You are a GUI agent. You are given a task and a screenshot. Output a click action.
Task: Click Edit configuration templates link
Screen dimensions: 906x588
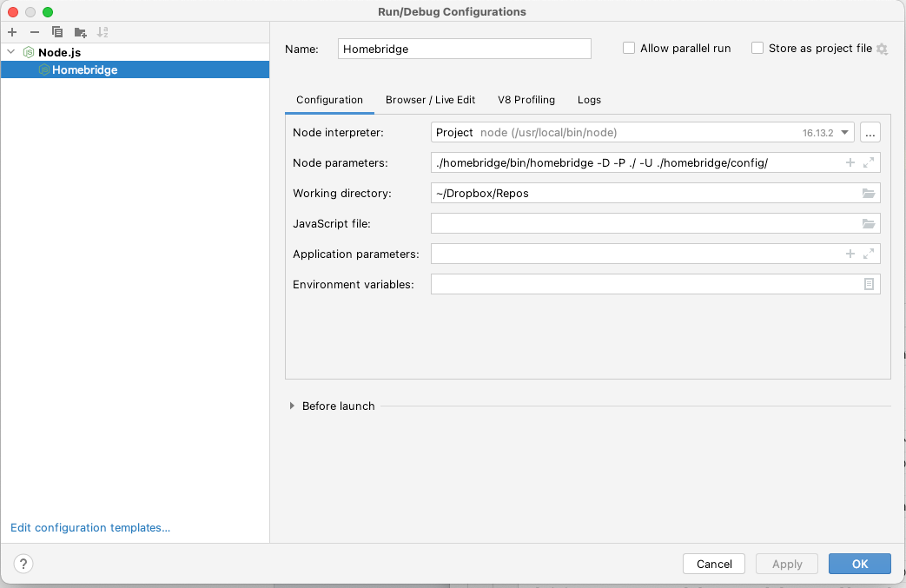(89, 527)
